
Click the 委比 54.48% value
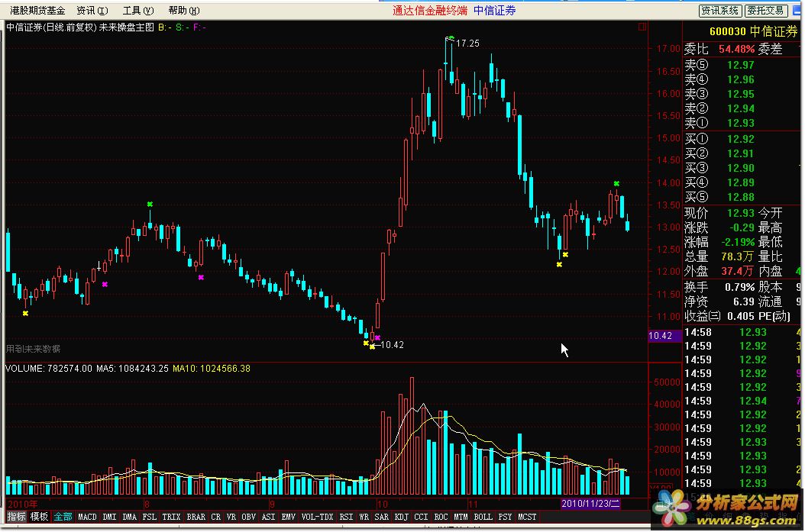(737, 50)
